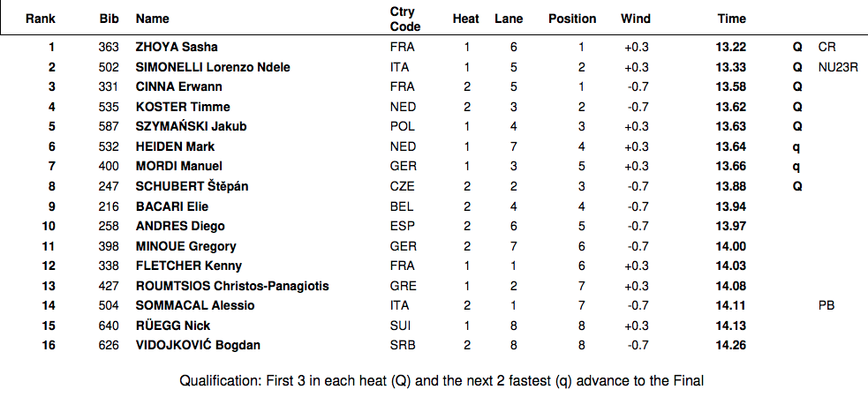Select SCHUBERT Štěpán name

(x=193, y=186)
